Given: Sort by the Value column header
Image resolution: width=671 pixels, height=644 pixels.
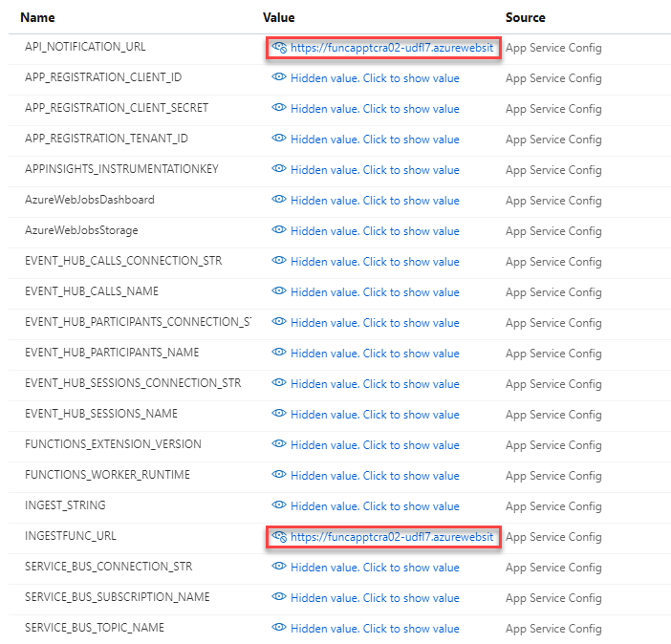Looking at the screenshot, I should [278, 17].
